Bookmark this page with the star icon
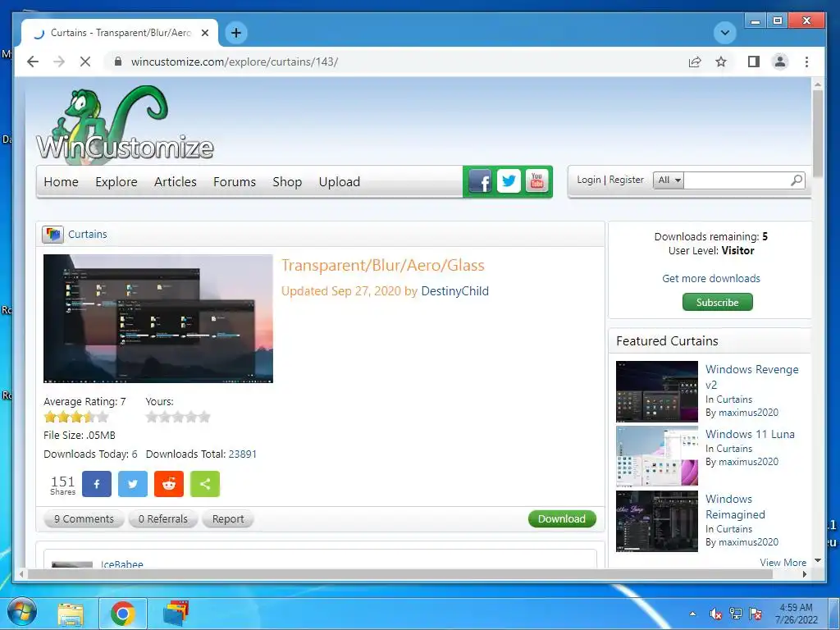The image size is (840, 630). [721, 62]
